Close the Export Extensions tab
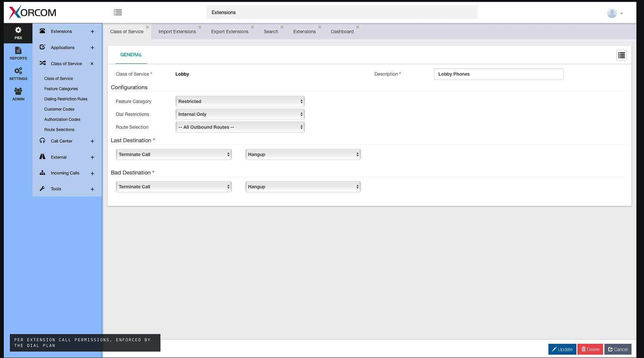644x358 pixels. 252,27
